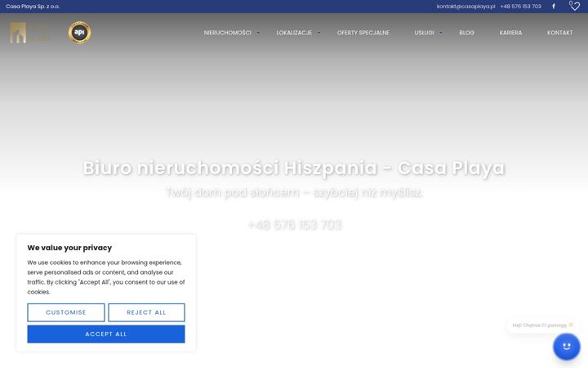Click 'Casa Playa Sp. z o.o.' text
Image resolution: width=588 pixels, height=368 pixels.
[33, 7]
